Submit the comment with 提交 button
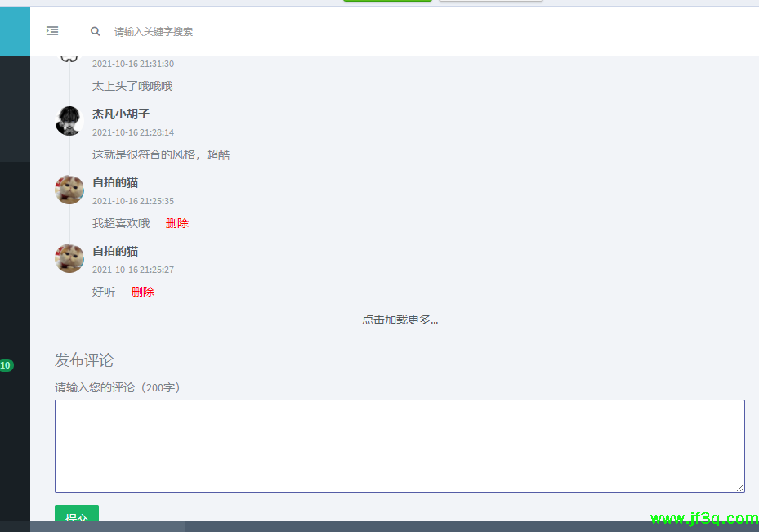Image resolution: width=759 pixels, height=532 pixels. pos(77,515)
